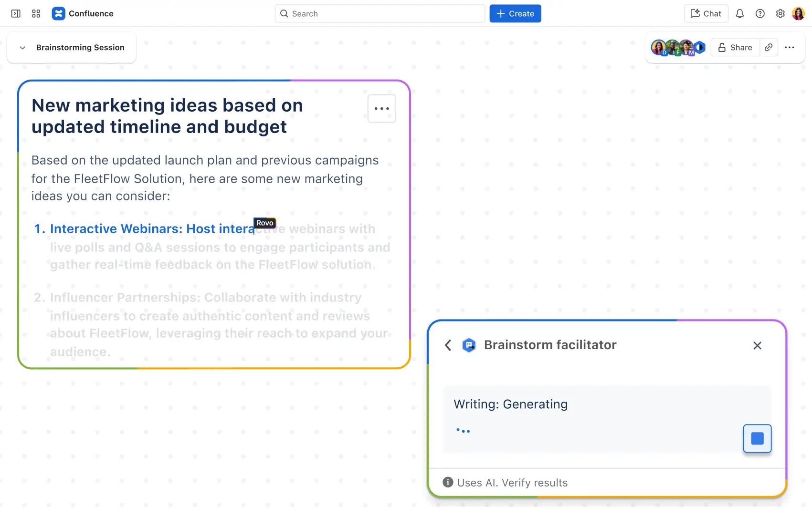Image resolution: width=812 pixels, height=528 pixels.
Task: Select the Brainstorming Session title
Action: (x=80, y=48)
